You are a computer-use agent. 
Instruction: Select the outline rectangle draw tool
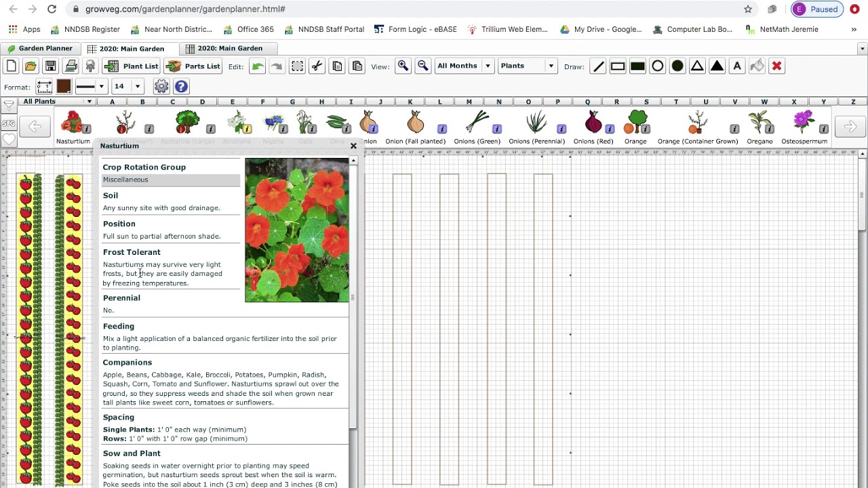click(x=617, y=66)
